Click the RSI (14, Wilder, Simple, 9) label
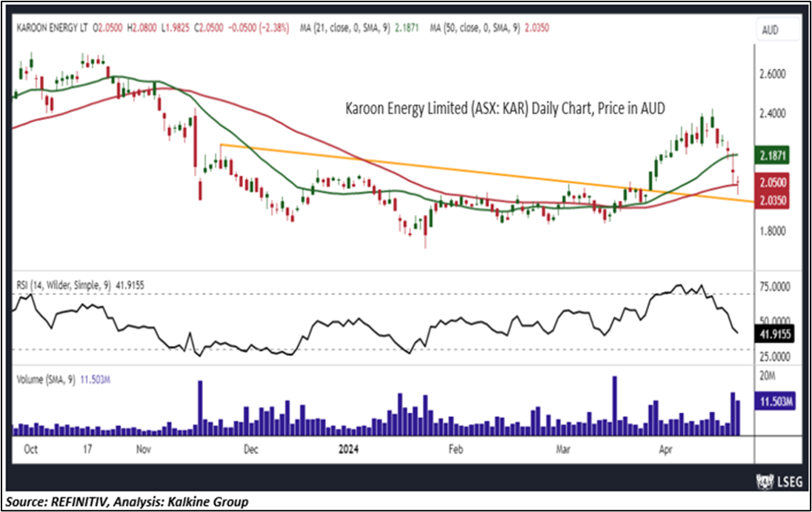The width and height of the screenshot is (812, 512). [x=64, y=285]
